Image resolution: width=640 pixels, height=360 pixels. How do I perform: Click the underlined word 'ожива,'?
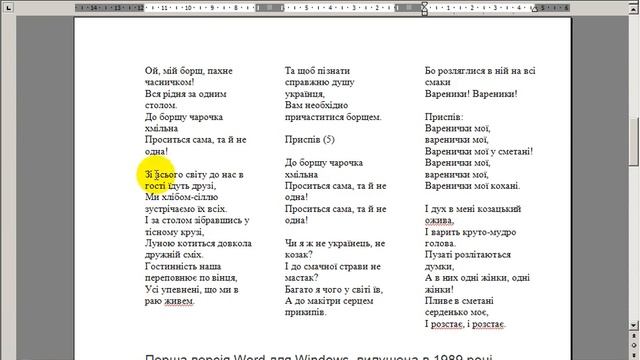coord(439,221)
